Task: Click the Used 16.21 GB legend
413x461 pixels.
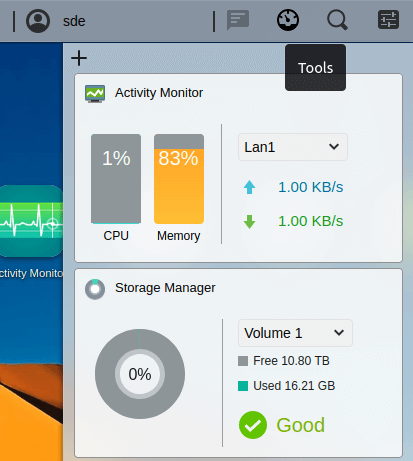Action: (x=287, y=386)
